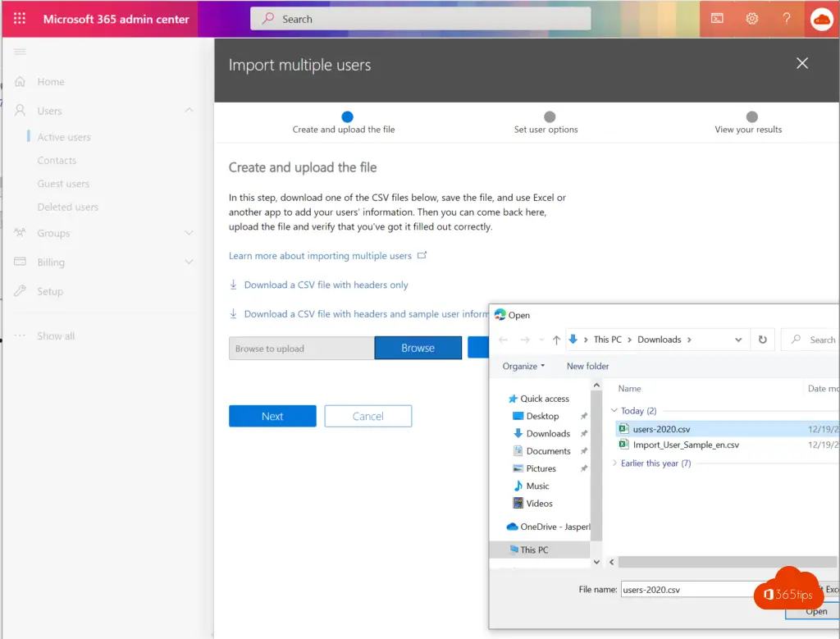Click This PC in the address breadcrumb

click(x=608, y=340)
